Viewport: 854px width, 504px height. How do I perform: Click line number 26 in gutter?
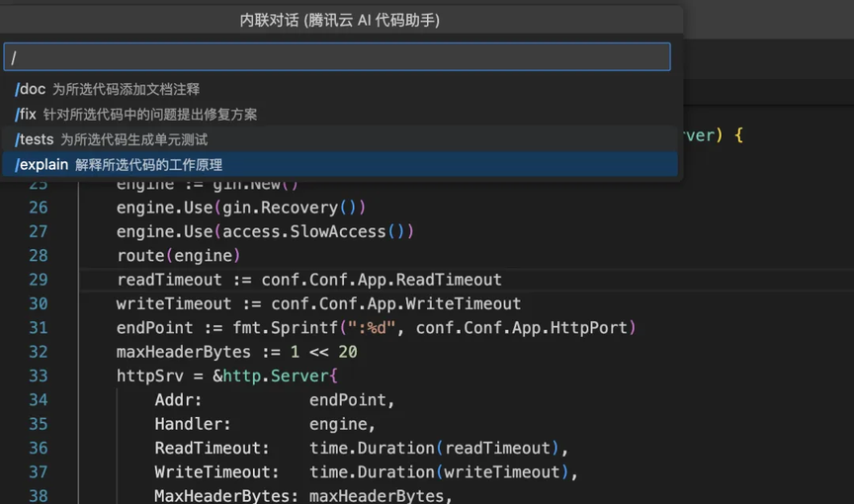point(39,208)
